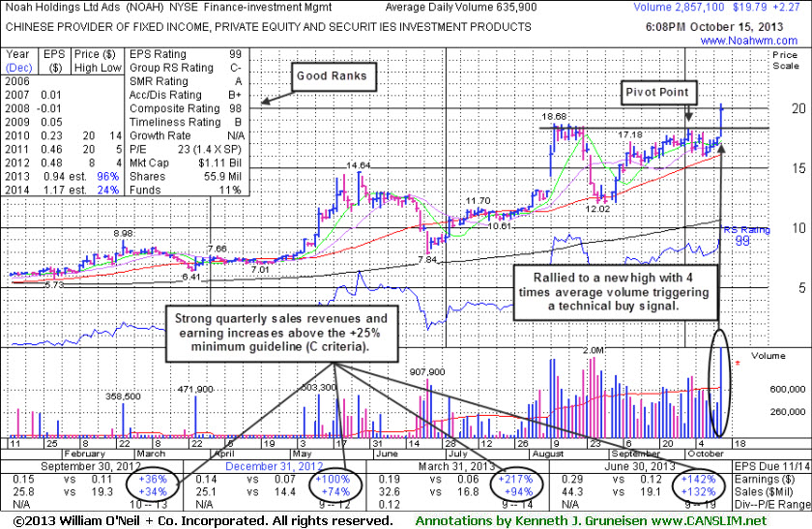This screenshot has width=812, height=529.
Task: Select the Composite Rating 98 row
Action: (186, 108)
